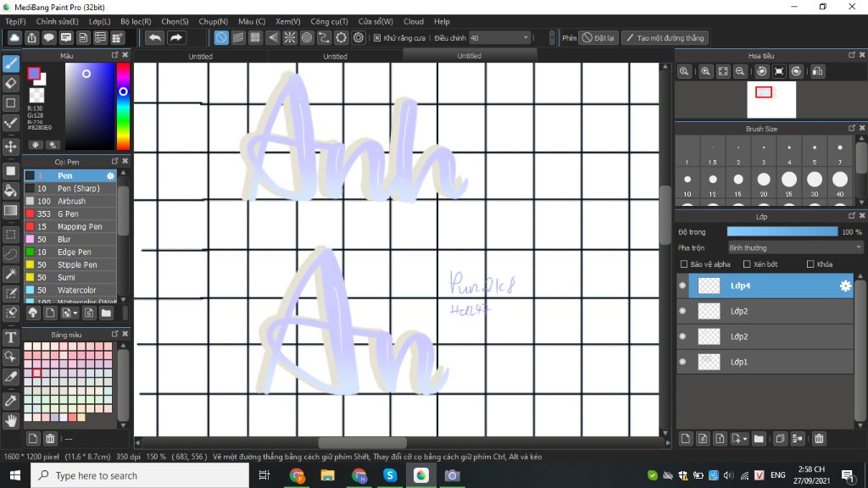This screenshot has height=488, width=868.
Task: Select Watercolor brush
Action: [x=70, y=291]
